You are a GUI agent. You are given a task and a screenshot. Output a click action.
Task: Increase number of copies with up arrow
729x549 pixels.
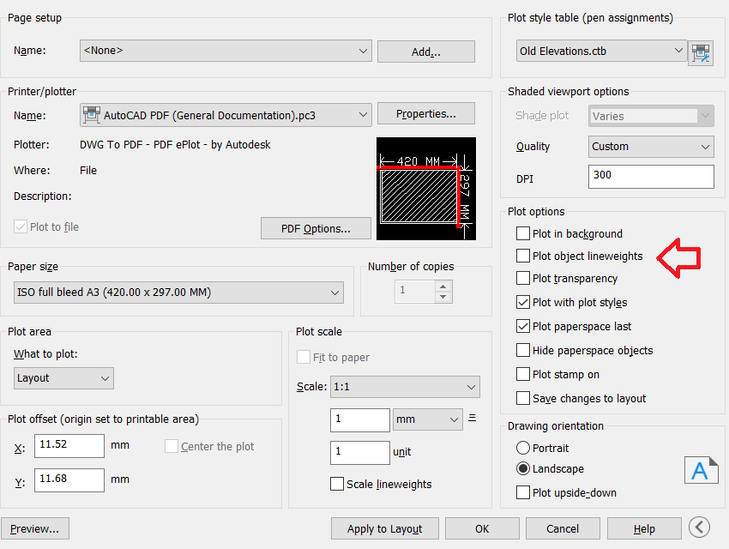tap(444, 286)
